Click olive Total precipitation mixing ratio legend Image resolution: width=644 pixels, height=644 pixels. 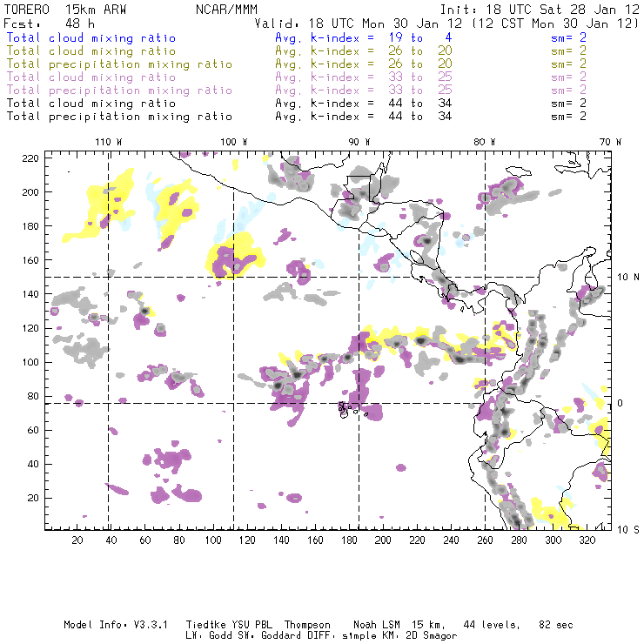[x=119, y=64]
